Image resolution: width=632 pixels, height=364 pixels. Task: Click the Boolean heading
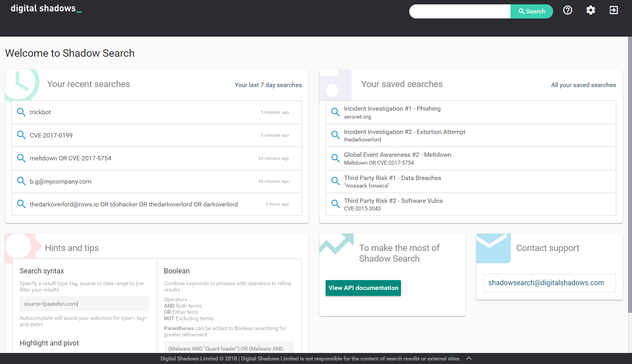coord(177,271)
